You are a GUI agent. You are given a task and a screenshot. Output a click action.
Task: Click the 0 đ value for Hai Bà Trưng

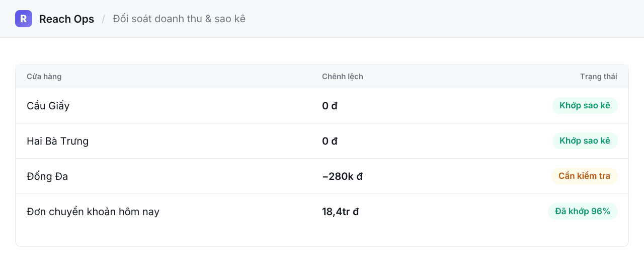(x=330, y=141)
